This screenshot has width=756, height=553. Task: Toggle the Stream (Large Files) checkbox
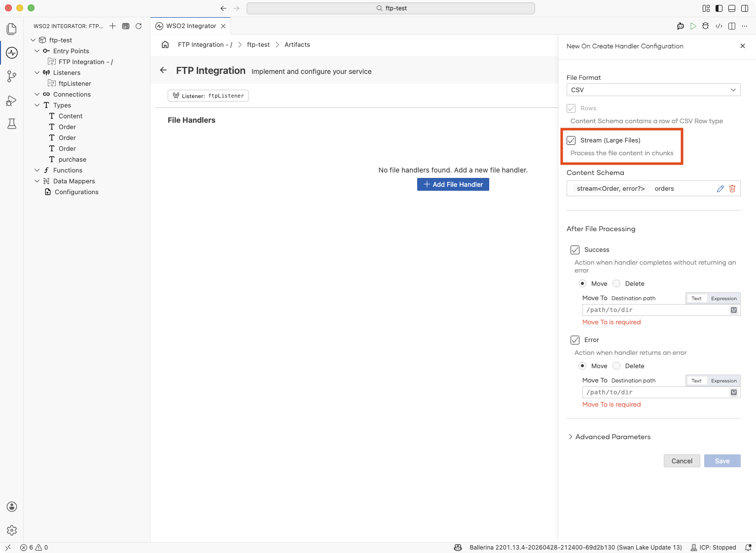point(571,140)
